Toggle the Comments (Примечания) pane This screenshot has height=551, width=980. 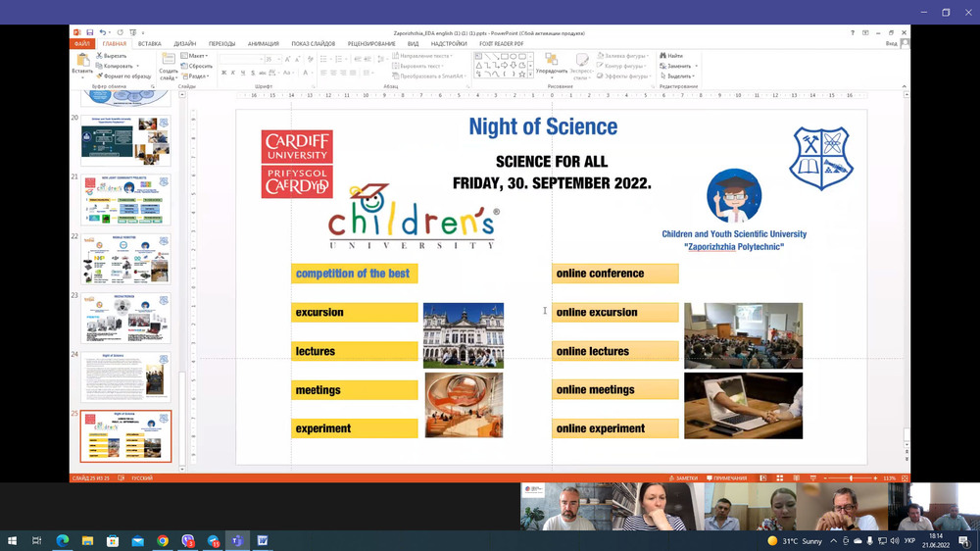click(x=726, y=478)
